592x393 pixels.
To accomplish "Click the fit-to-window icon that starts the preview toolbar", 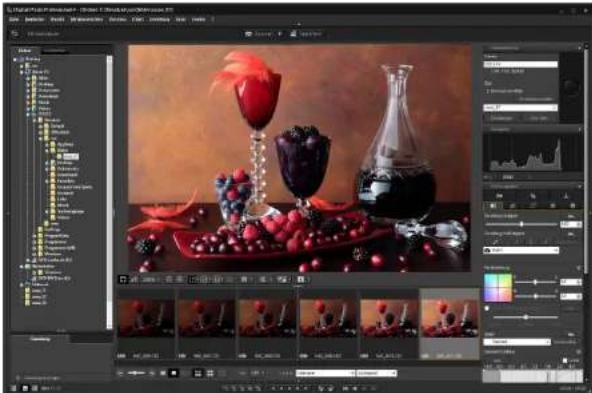I will pos(123,279).
